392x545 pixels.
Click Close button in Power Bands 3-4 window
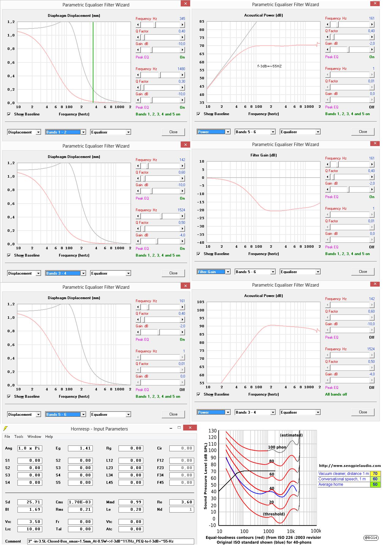point(363,412)
